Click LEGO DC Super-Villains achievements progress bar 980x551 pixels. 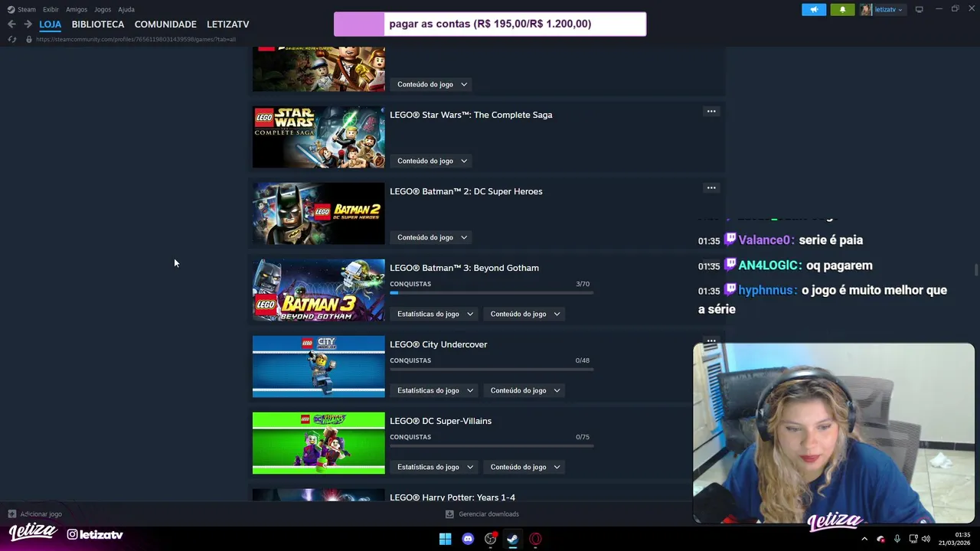pyautogui.click(x=491, y=446)
